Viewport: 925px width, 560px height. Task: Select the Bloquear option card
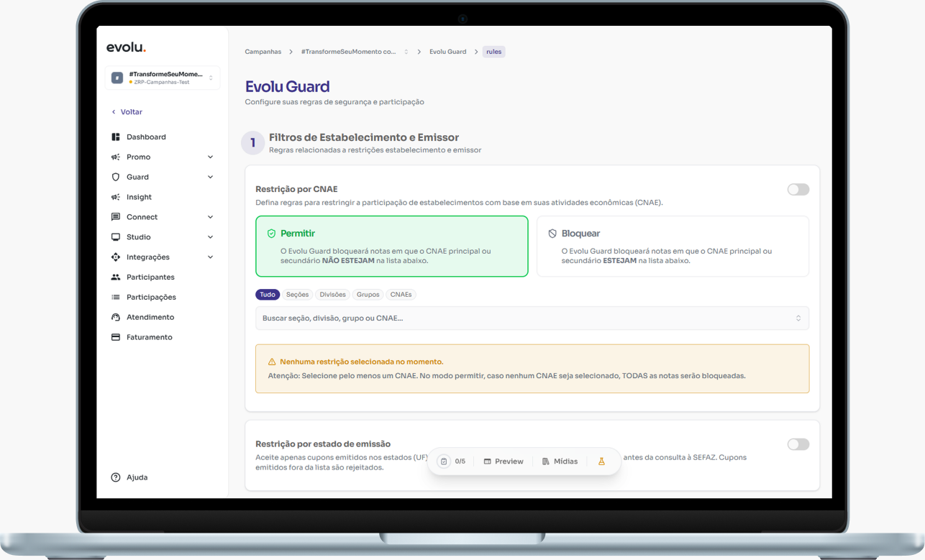tap(673, 246)
